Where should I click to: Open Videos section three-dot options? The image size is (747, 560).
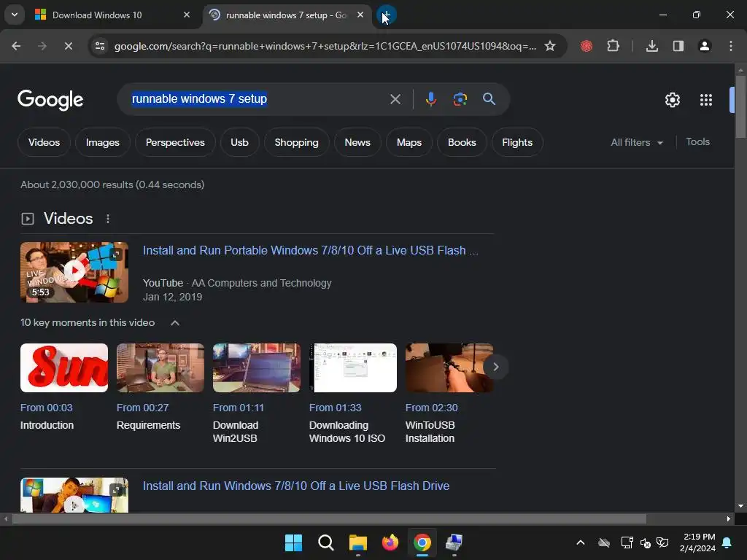(x=108, y=219)
